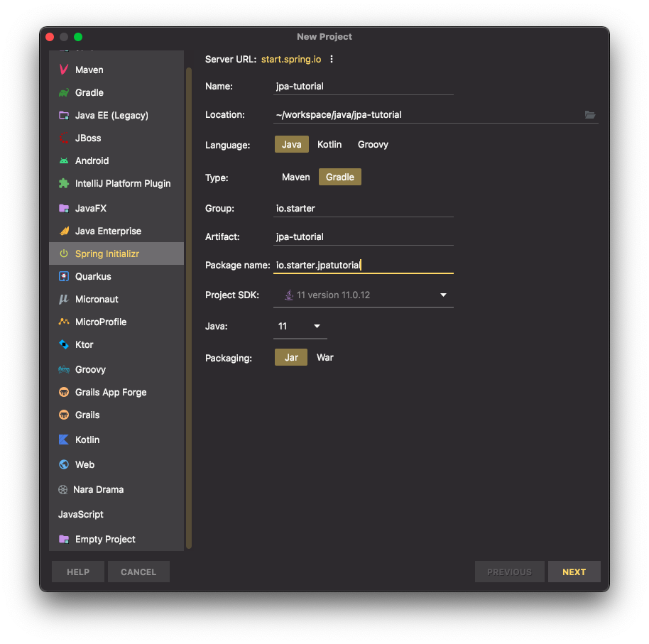Viewport: 649px width, 644px height.
Task: Click the Maven project type icon in sidebar
Action: point(64,70)
